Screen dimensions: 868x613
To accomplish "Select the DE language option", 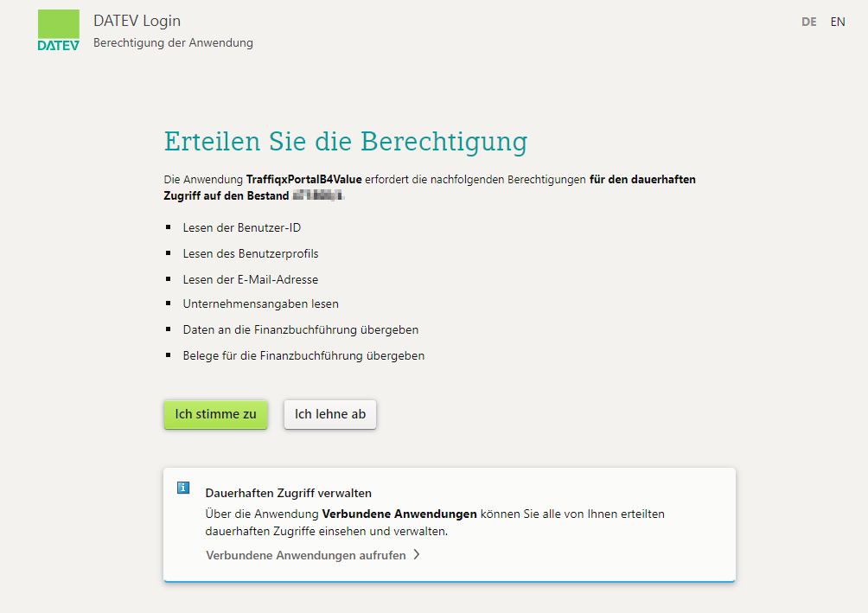I will [x=808, y=22].
